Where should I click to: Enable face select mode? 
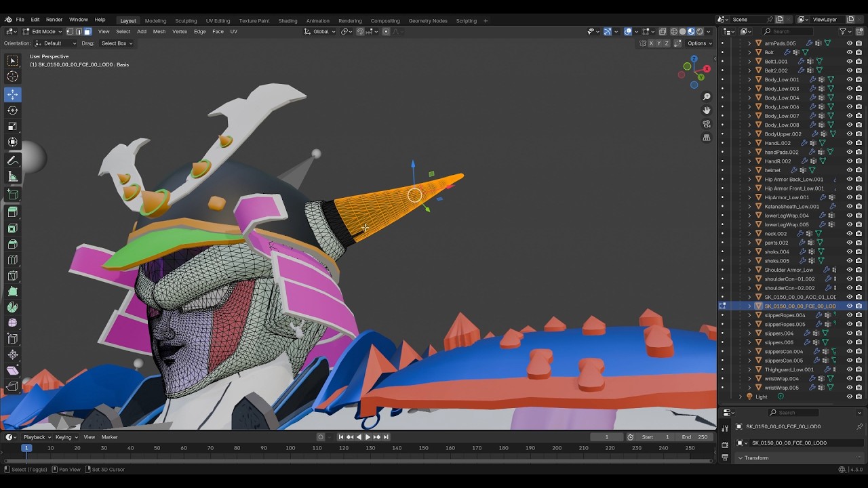87,31
